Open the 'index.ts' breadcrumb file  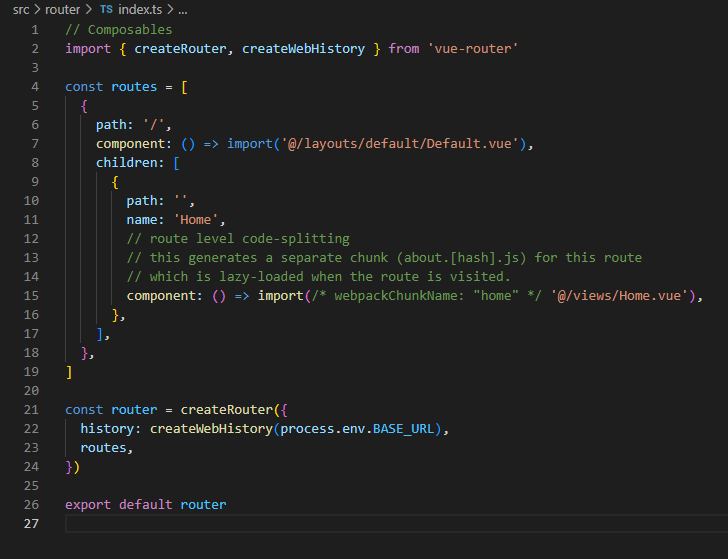[x=140, y=10]
